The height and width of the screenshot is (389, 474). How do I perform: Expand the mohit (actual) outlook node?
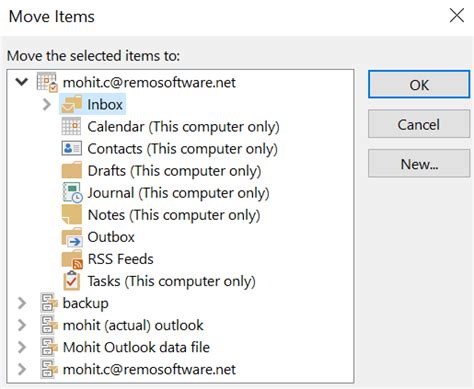coord(22,325)
